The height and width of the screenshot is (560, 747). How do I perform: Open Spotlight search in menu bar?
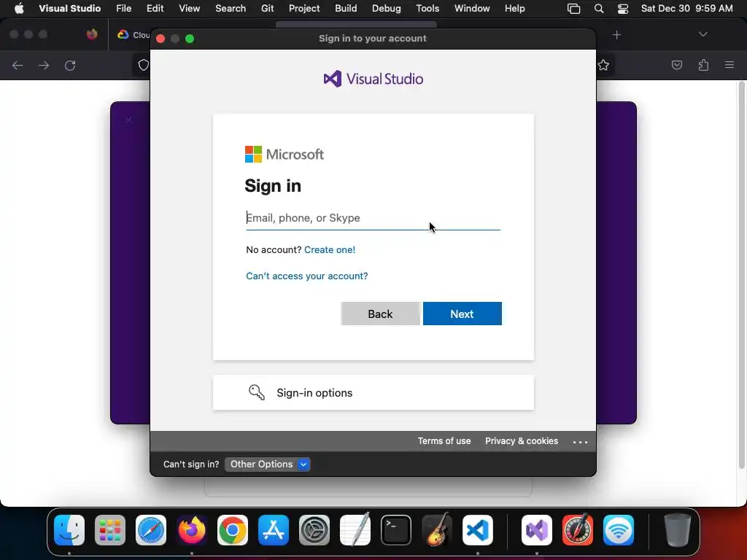click(x=599, y=9)
